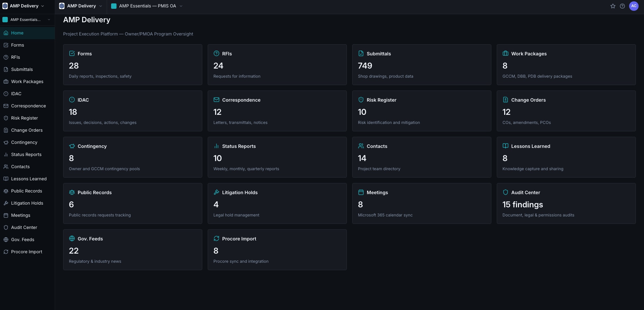
Task: Open the AMP Essentials — PMIS OA dropdown
Action: coord(147,6)
